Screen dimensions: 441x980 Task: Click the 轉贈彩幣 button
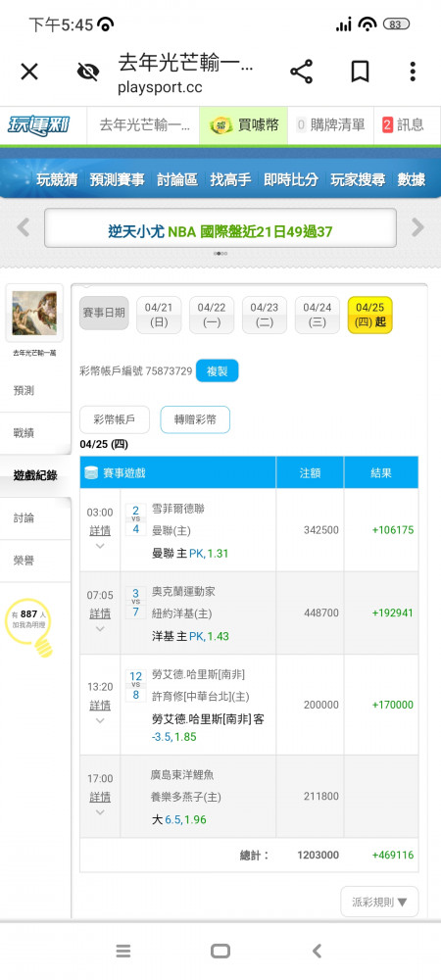195,420
